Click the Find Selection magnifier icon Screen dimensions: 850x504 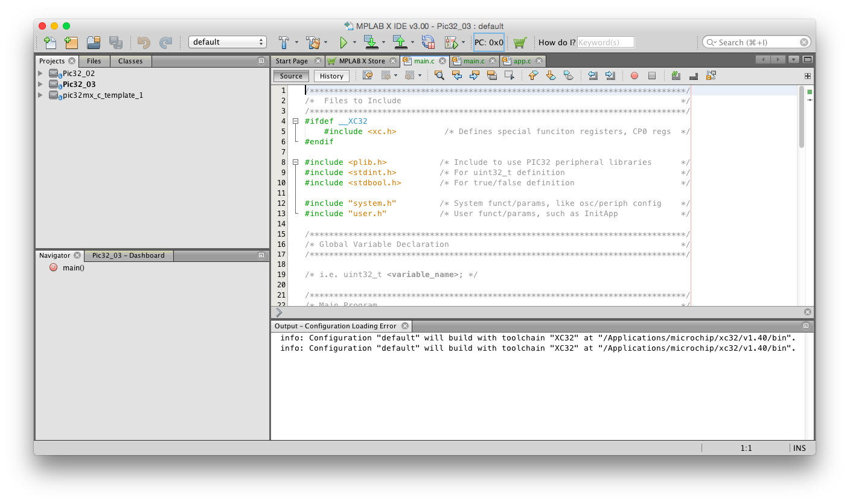pyautogui.click(x=439, y=75)
